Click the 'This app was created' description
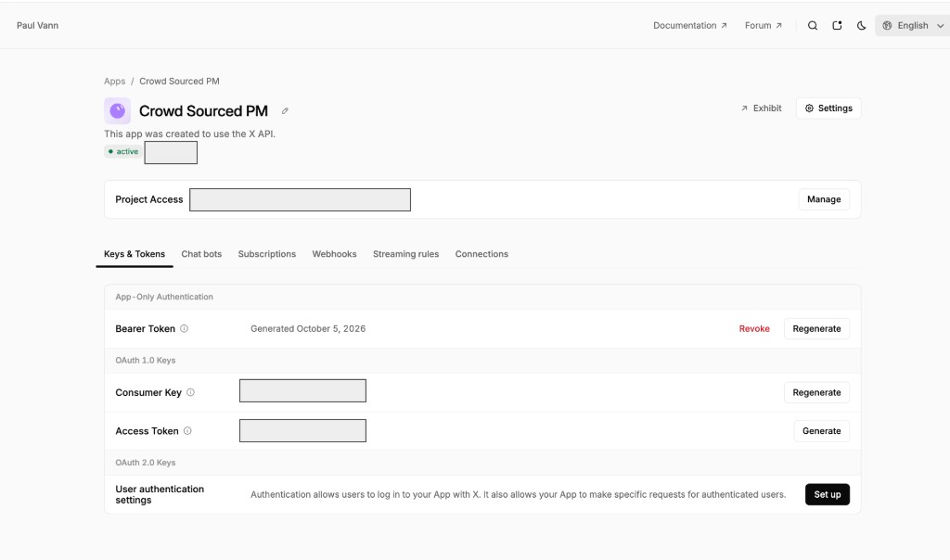The width and height of the screenshot is (950, 560). click(189, 134)
